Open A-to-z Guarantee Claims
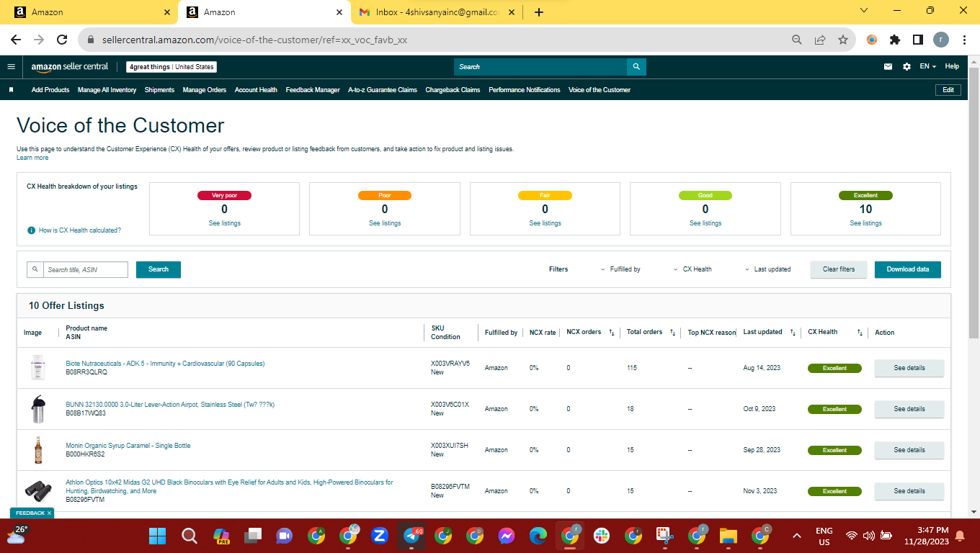 [x=383, y=90]
